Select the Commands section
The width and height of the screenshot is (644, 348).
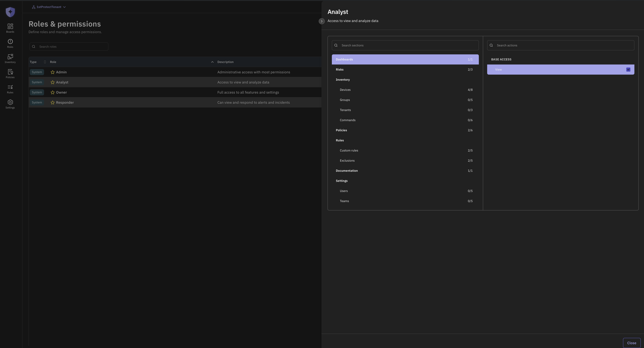[x=405, y=120]
